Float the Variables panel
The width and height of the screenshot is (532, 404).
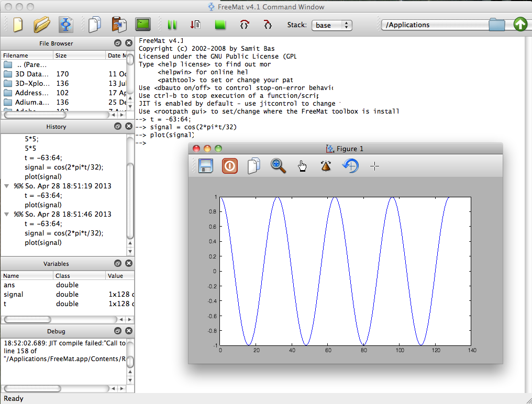(x=118, y=263)
